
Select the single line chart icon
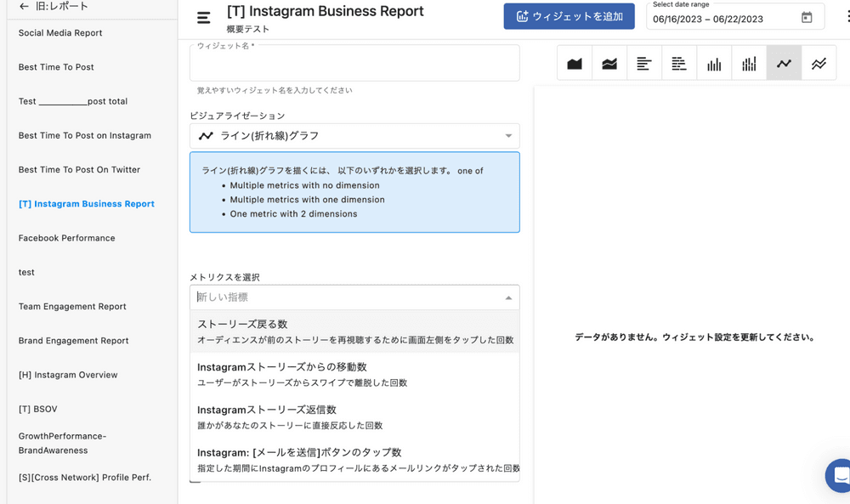click(784, 64)
